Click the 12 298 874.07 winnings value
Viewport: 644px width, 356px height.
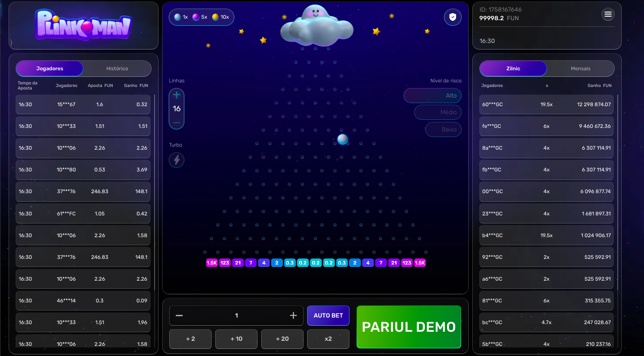(594, 105)
